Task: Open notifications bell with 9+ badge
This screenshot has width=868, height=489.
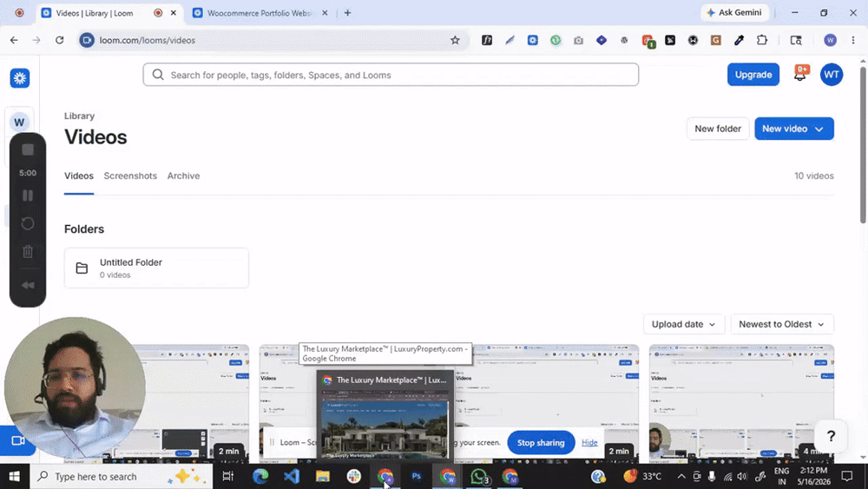Action: click(800, 74)
